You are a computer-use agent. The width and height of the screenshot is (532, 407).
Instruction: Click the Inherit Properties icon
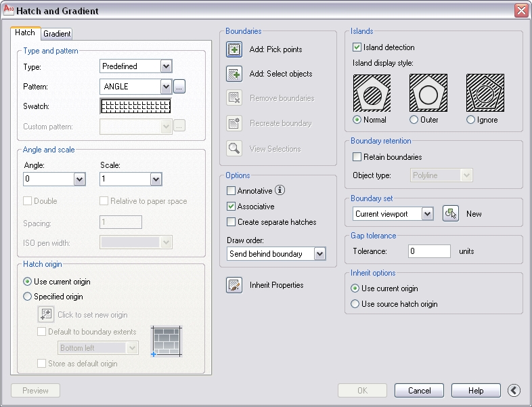click(x=234, y=285)
